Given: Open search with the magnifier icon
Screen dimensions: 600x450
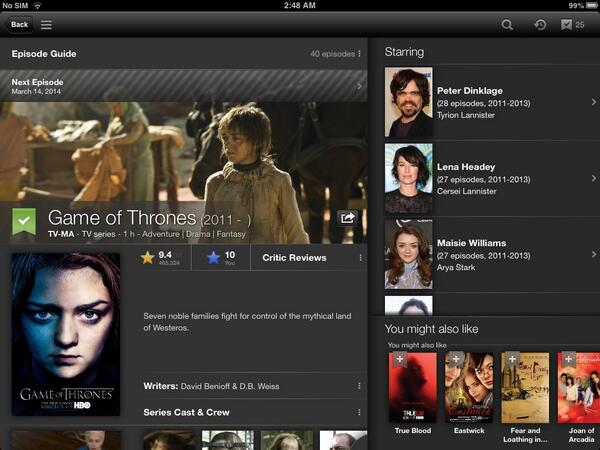Looking at the screenshot, I should coord(507,25).
